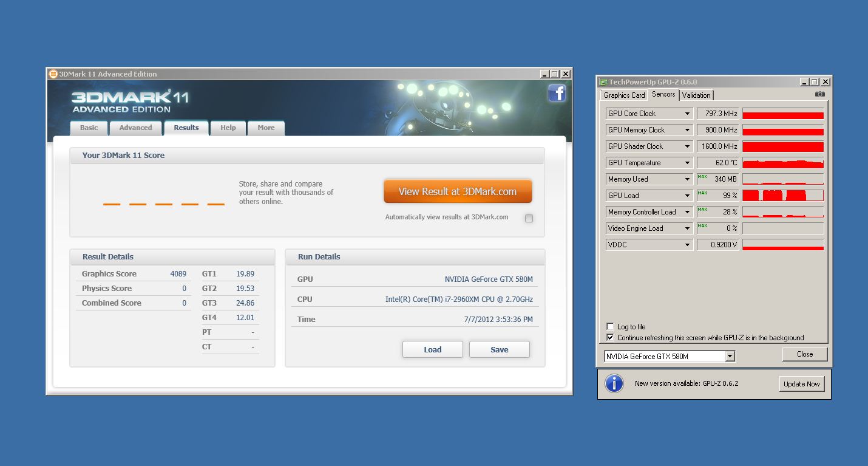Switch to GPU-Z Graphics Card tab
This screenshot has width=868, height=466.
pos(624,95)
